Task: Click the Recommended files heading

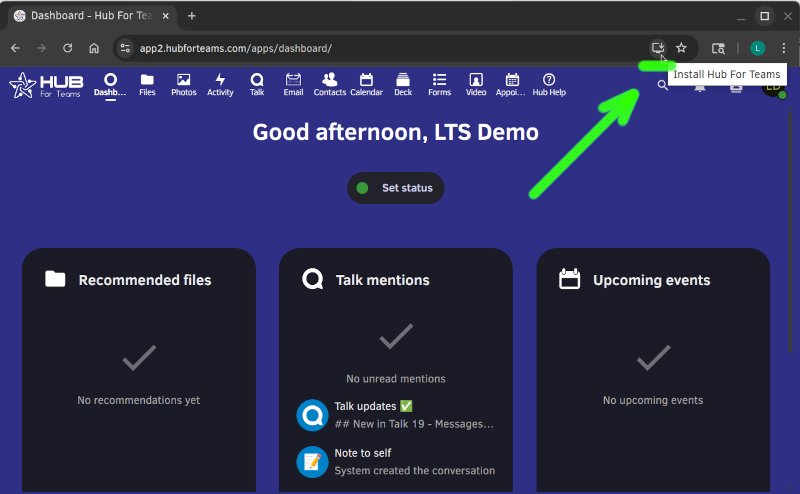Action: [145, 280]
